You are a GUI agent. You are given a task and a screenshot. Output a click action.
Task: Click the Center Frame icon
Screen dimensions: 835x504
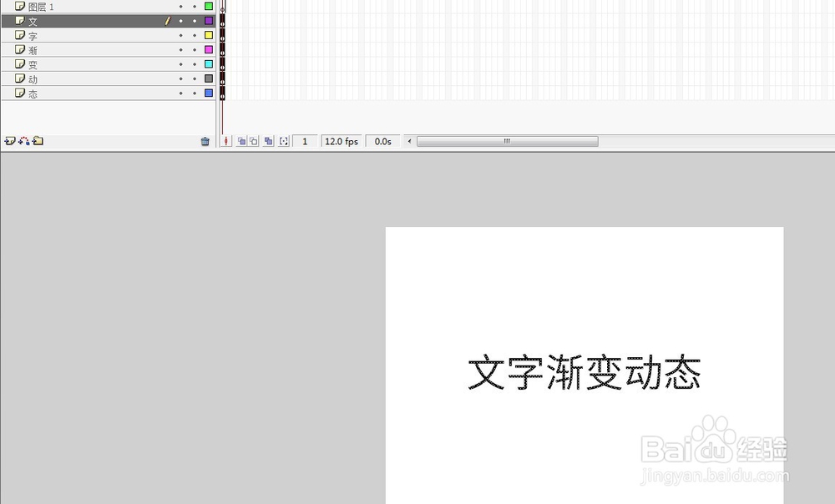[225, 141]
